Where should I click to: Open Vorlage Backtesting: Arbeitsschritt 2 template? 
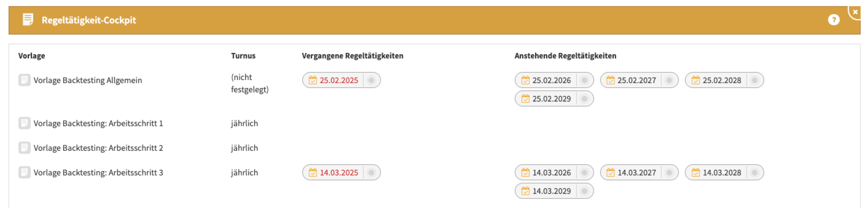pyautogui.click(x=98, y=148)
